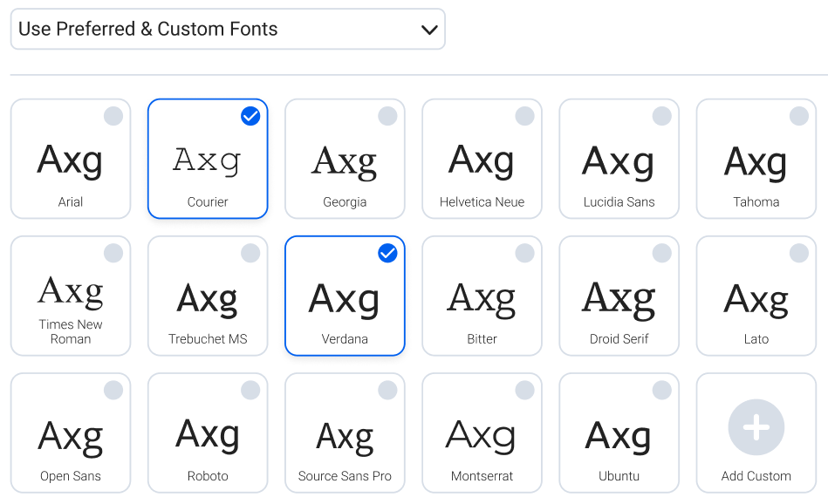
Task: Click the Roboto Axg font preview
Action: [x=208, y=435]
